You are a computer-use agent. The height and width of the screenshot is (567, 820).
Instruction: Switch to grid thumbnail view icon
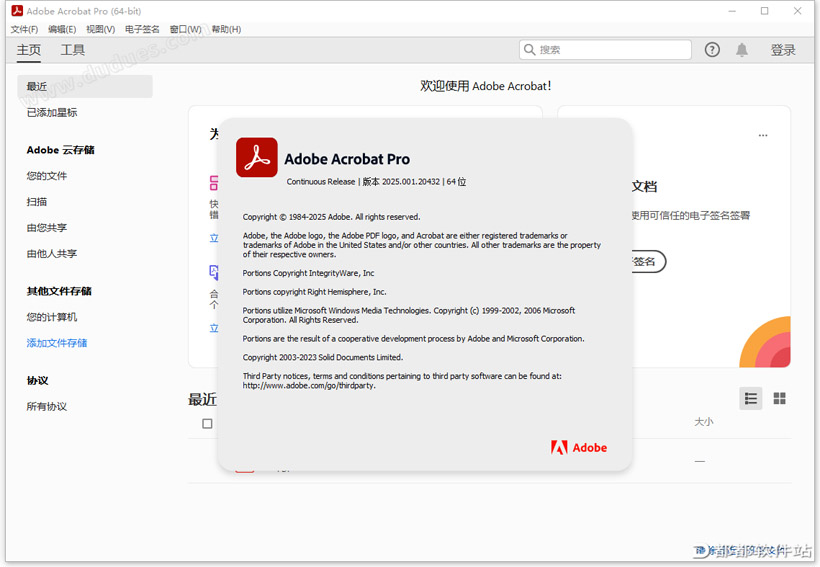779,399
